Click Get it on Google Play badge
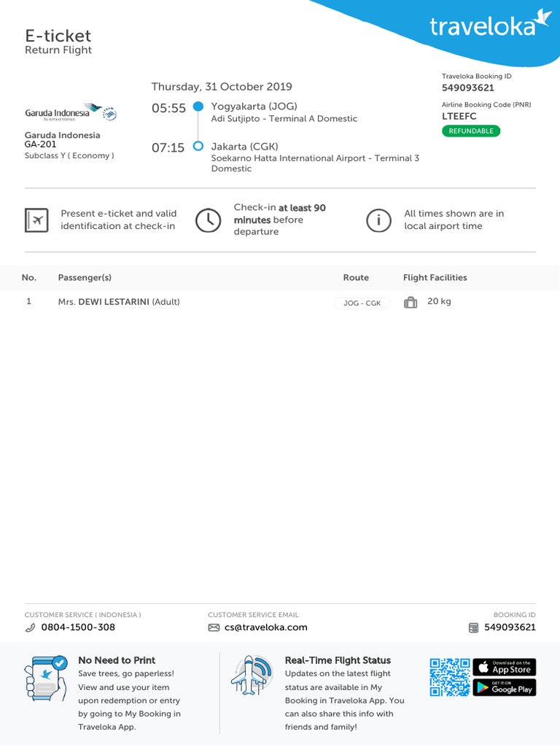 [505, 687]
